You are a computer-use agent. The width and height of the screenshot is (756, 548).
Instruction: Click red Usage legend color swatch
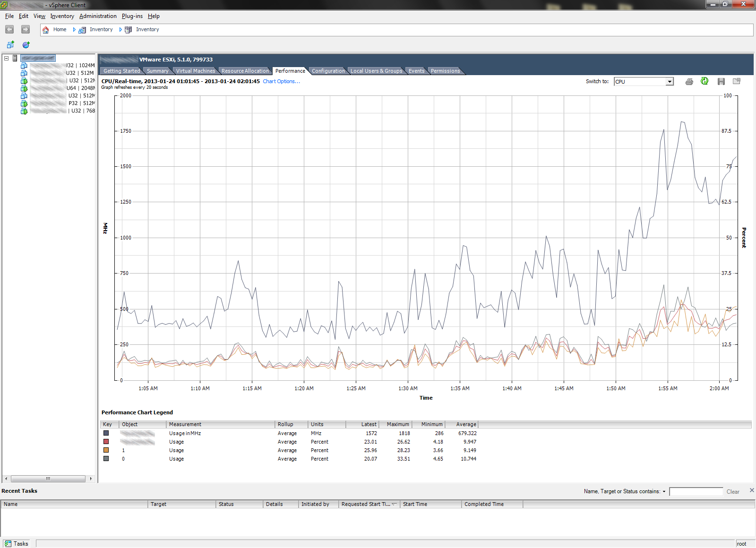(106, 442)
